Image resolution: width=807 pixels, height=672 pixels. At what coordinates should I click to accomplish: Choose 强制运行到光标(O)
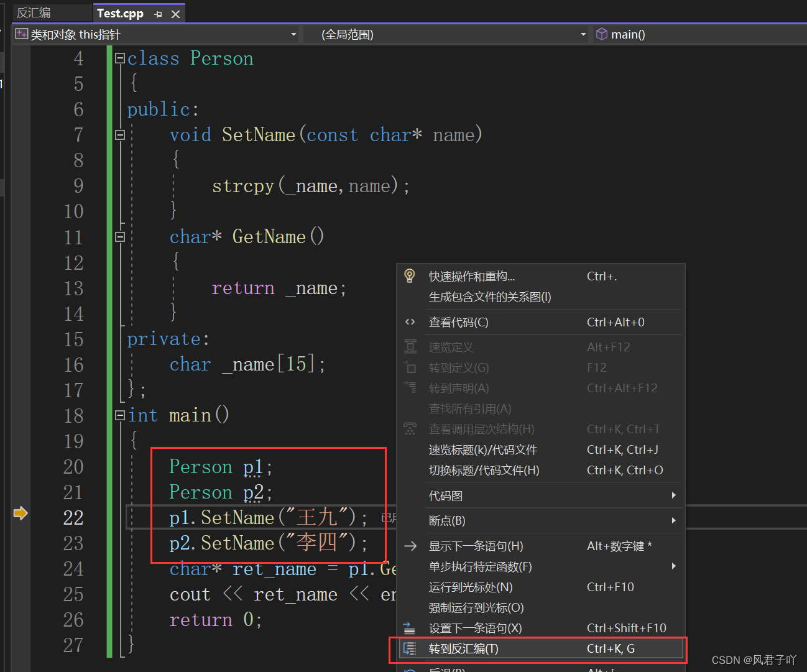[541, 607]
